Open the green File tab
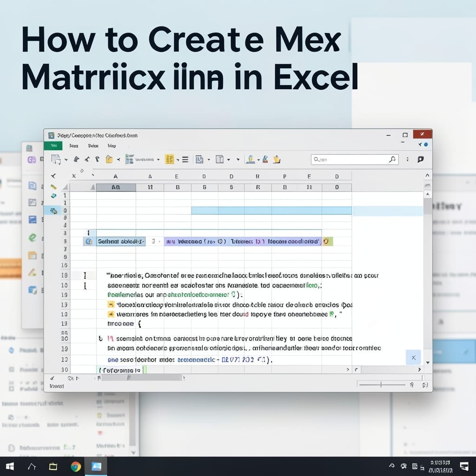Viewport: 476px width, 476px height. tap(53, 145)
